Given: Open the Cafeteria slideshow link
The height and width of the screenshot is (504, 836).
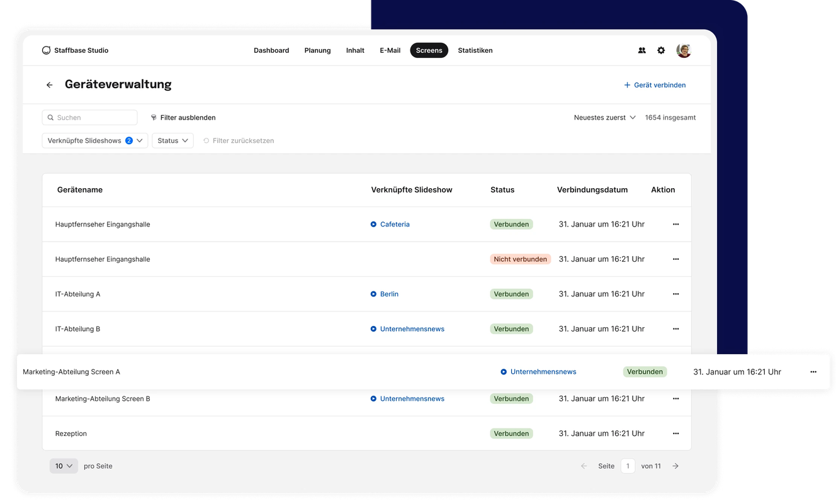Looking at the screenshot, I should (x=394, y=224).
